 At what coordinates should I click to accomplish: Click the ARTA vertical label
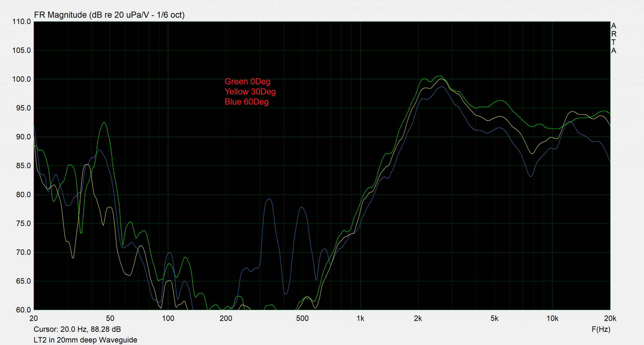(614, 38)
